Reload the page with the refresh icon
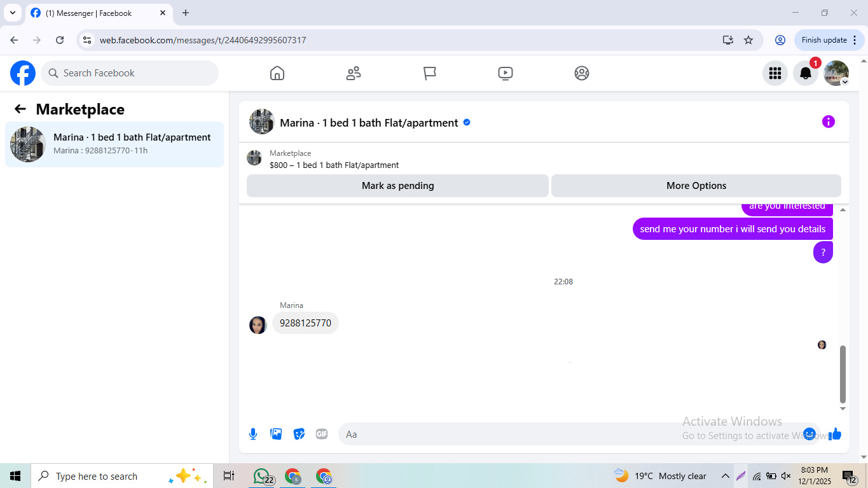 click(x=60, y=40)
